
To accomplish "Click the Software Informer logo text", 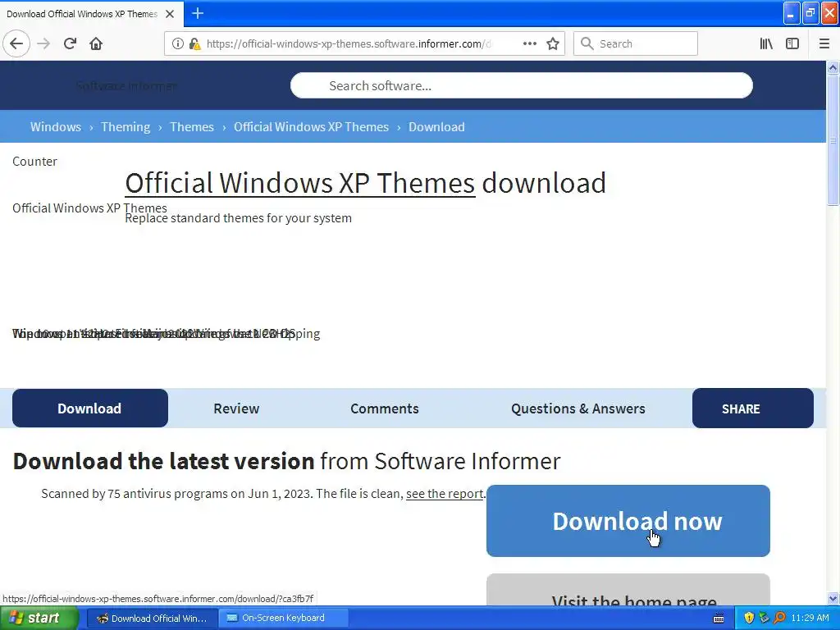I will (x=126, y=85).
